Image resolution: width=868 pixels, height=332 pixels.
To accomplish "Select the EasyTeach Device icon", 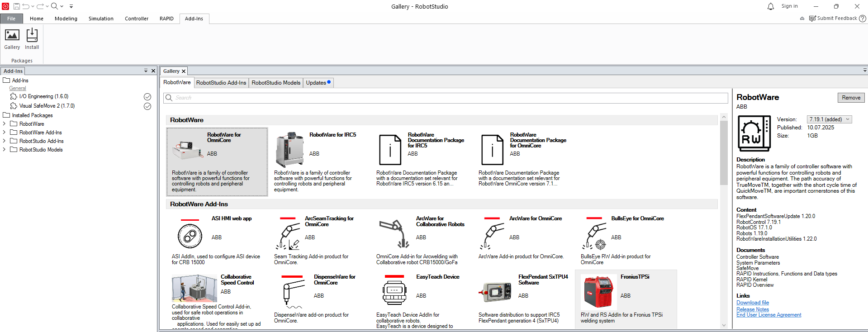I will 394,292.
